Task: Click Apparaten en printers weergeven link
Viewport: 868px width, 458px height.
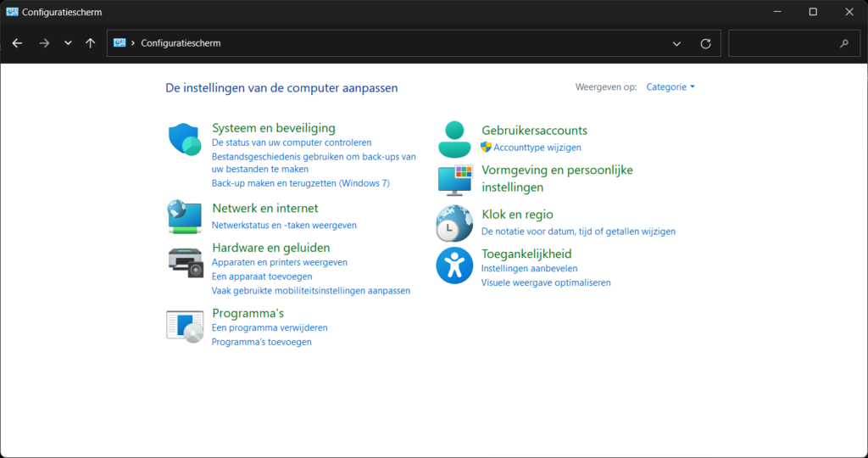Action: click(279, 263)
